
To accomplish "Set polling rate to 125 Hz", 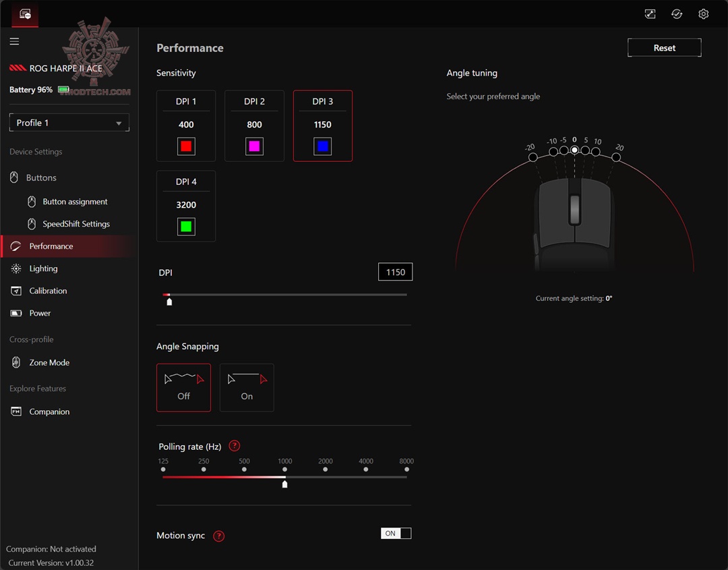I will [x=163, y=469].
